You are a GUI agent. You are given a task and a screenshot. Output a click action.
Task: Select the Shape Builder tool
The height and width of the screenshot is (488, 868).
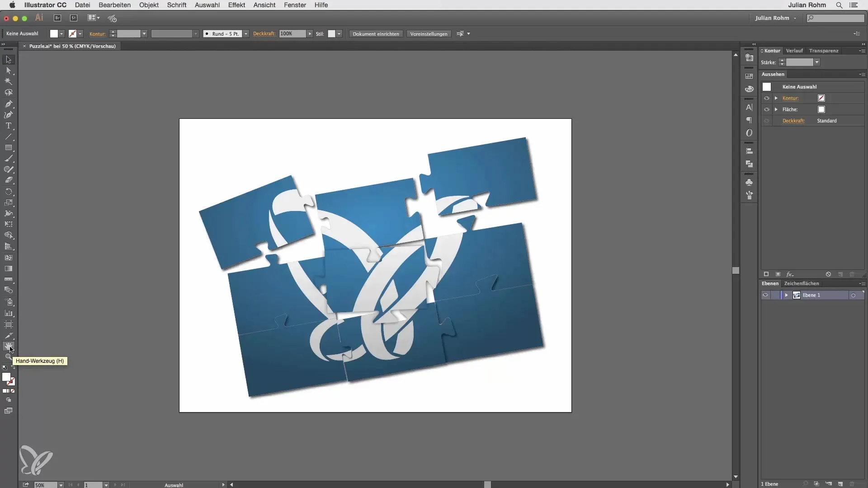pyautogui.click(x=9, y=235)
